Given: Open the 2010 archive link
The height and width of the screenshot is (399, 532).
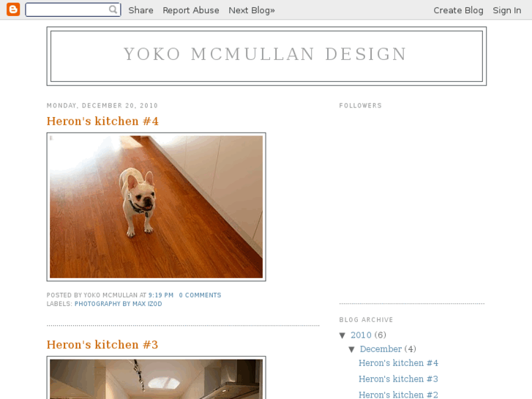Looking at the screenshot, I should (361, 335).
